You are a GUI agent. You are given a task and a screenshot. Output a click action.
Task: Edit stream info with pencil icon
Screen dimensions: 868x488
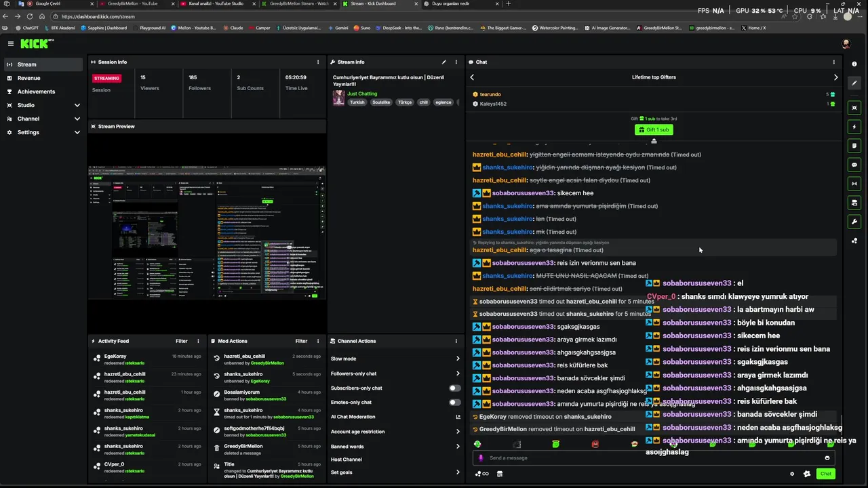(x=444, y=62)
